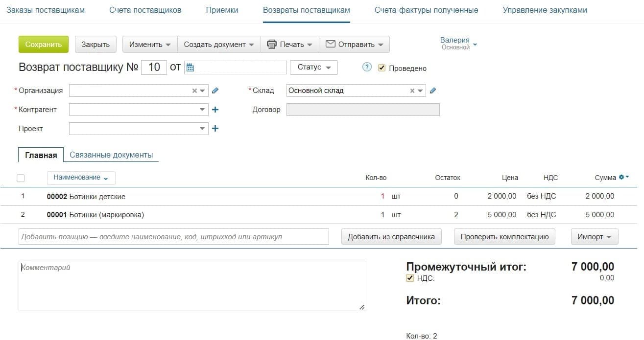Switch to Связанные документы tab
This screenshot has width=644, height=340.
click(x=111, y=155)
